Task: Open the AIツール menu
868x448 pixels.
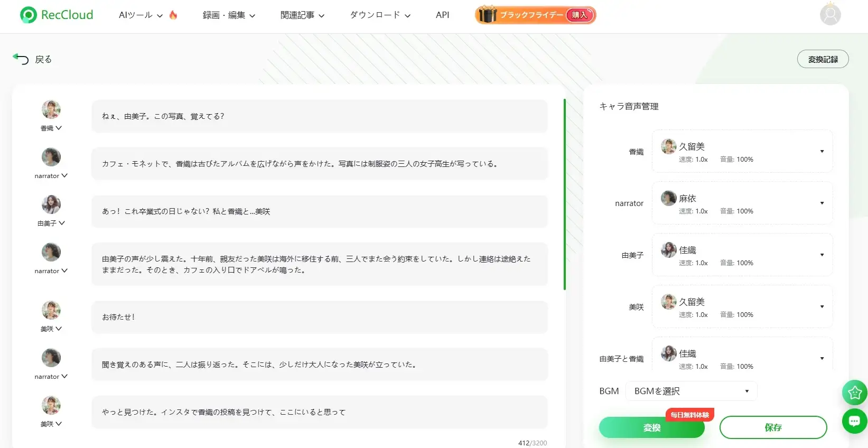Action: (x=141, y=15)
